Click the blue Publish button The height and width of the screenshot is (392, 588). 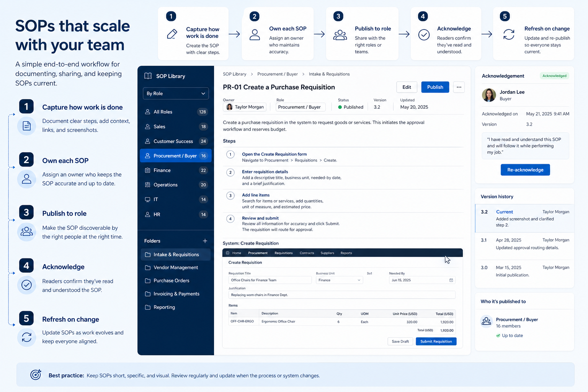point(435,87)
